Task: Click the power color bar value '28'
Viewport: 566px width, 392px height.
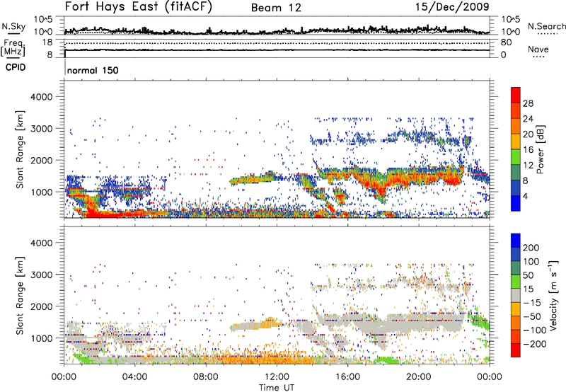Action: [x=528, y=103]
